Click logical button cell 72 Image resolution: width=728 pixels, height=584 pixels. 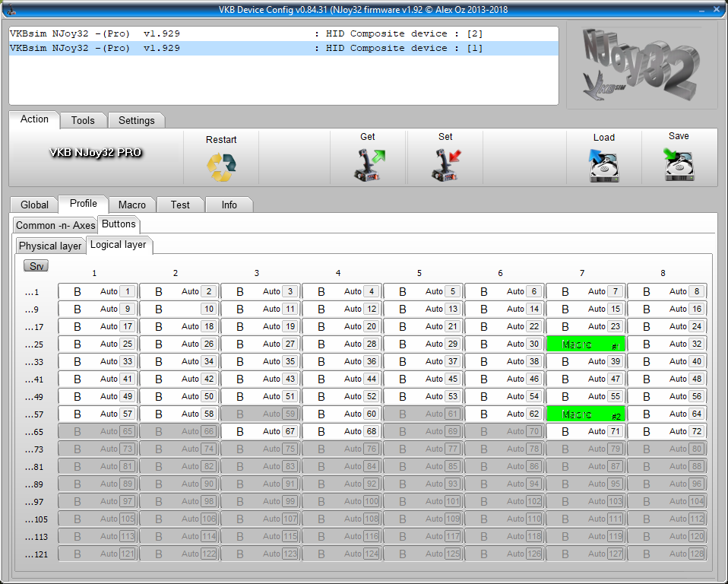667,432
